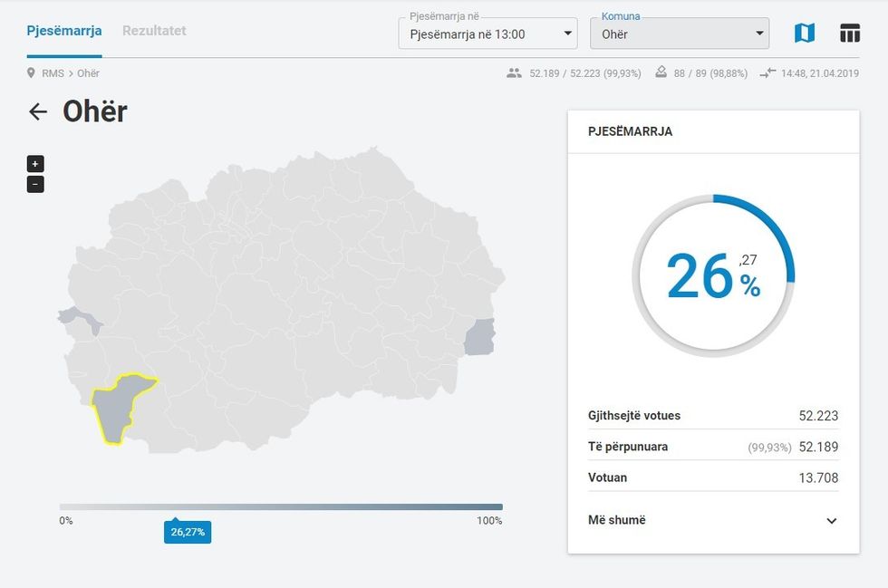Open the Pjesëmarrja në 13:00 dropdown
The image size is (888, 588).
[487, 34]
